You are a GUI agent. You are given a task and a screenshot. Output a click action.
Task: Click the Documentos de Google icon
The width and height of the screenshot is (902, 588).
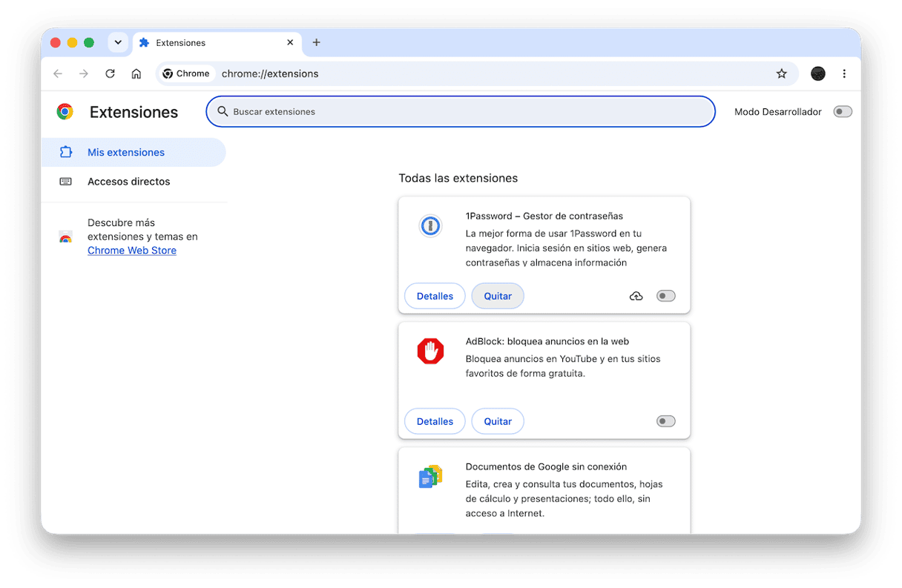pyautogui.click(x=430, y=477)
